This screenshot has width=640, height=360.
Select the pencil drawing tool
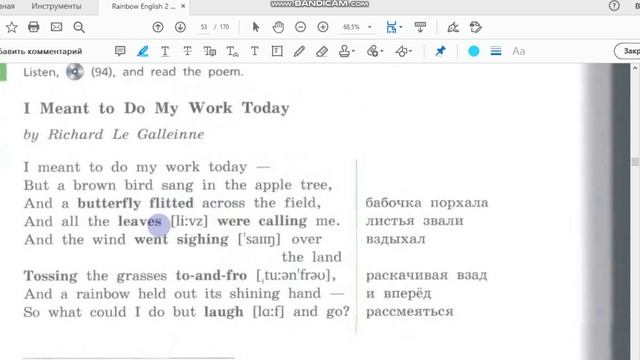coord(299,51)
